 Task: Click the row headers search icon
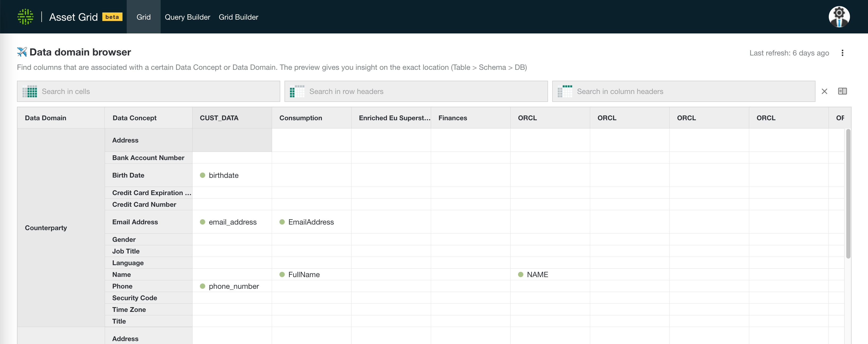click(x=297, y=91)
